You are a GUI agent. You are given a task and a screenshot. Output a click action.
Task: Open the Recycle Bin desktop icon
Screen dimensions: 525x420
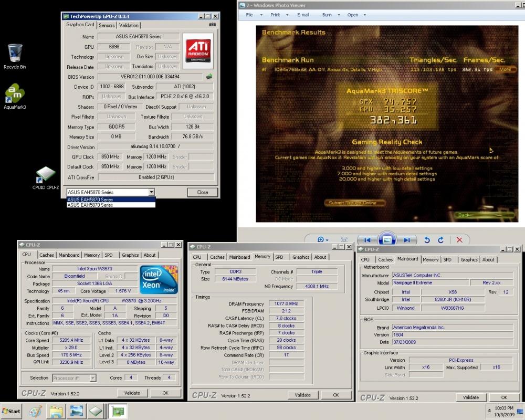coord(15,56)
